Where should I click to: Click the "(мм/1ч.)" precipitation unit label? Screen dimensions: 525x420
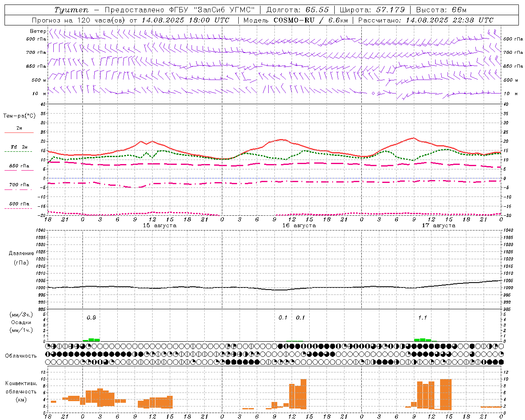[22, 330]
